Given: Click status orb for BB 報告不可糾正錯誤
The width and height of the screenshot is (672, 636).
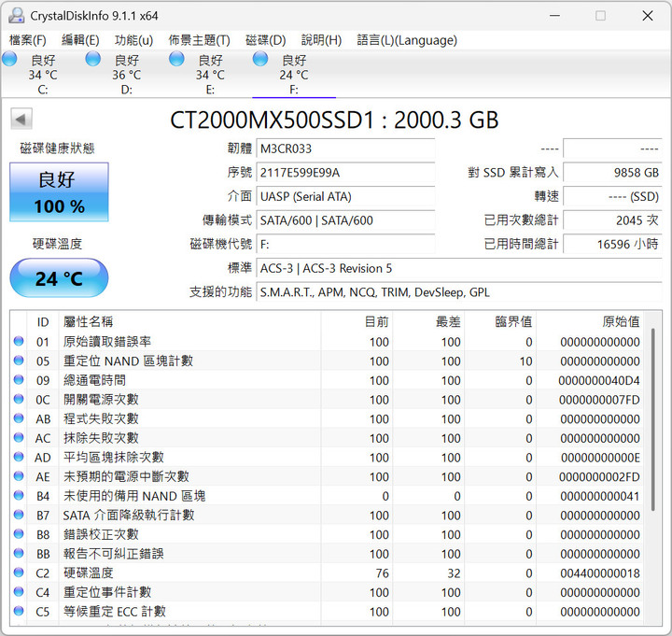Looking at the screenshot, I should [19, 553].
